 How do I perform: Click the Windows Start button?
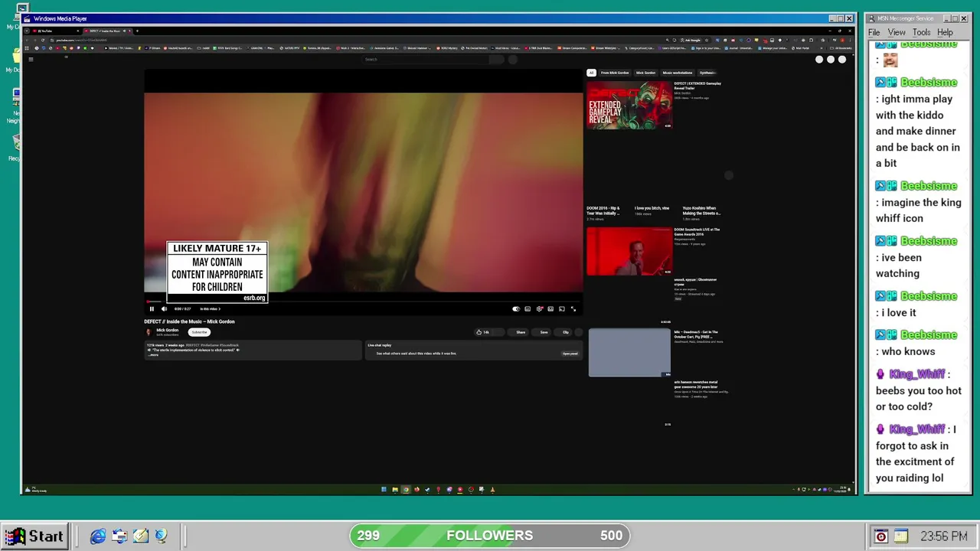34,536
